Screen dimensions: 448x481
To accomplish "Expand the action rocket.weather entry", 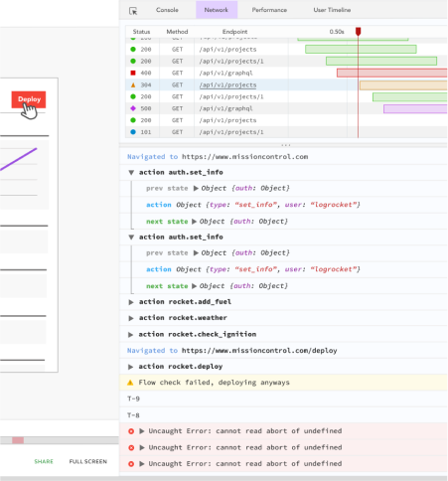I will click(x=131, y=318).
